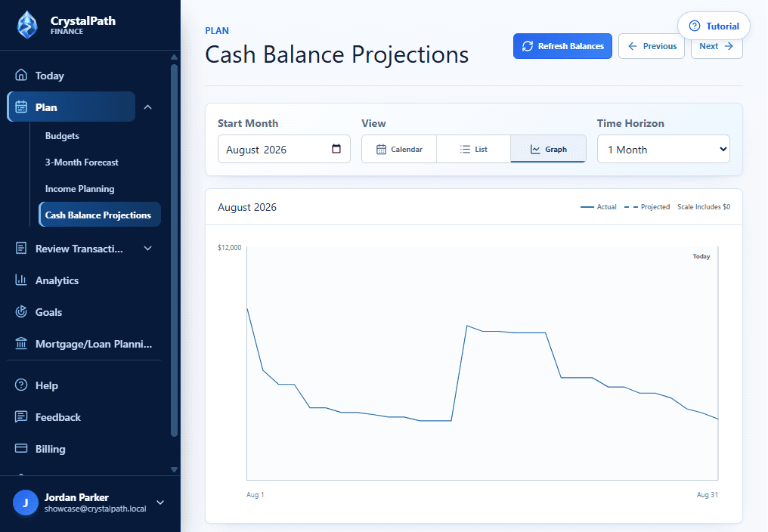This screenshot has width=768, height=532.
Task: Open the Help question mark icon
Action: (x=21, y=385)
